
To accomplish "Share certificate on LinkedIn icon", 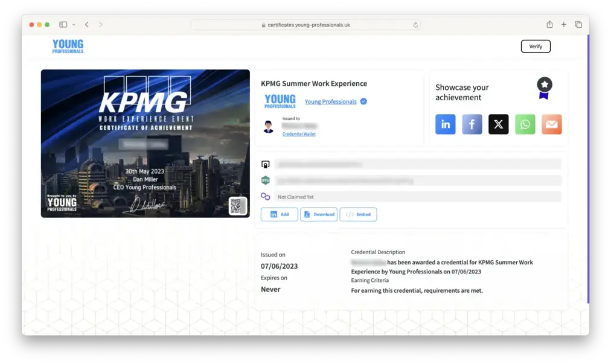I will (x=445, y=124).
